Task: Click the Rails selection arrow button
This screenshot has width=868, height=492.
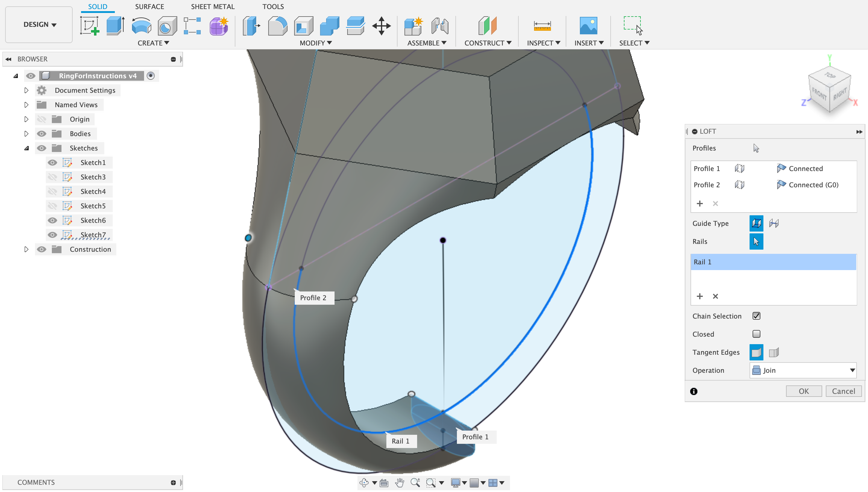Action: click(x=756, y=241)
